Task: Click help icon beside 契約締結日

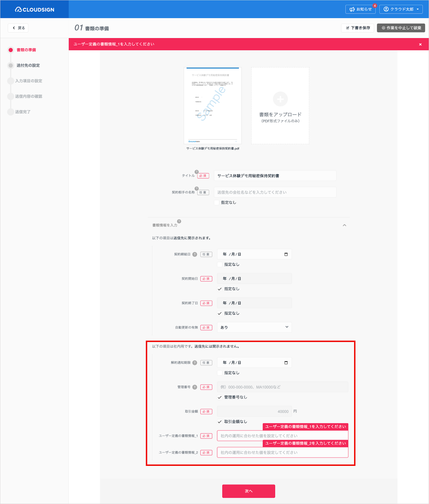Action: point(195,255)
